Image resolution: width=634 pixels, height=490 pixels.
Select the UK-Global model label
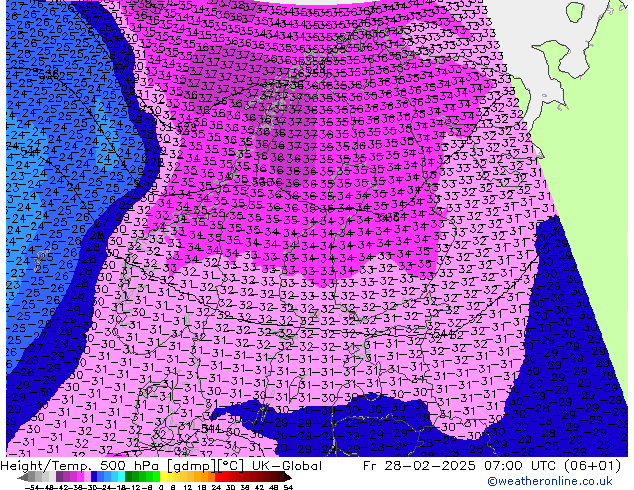287,466
